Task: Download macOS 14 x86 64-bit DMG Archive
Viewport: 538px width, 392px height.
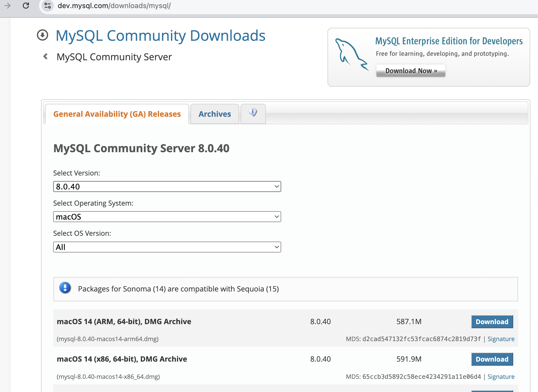Action: 492,359
